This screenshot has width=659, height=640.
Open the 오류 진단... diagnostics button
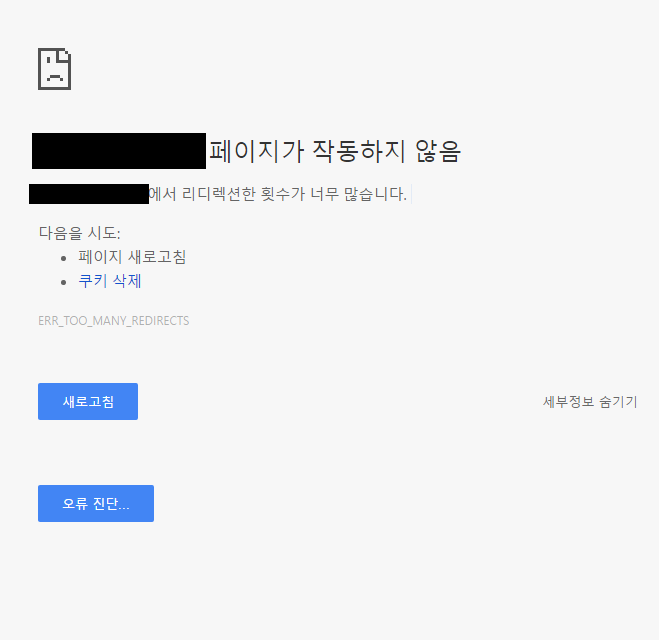point(96,504)
